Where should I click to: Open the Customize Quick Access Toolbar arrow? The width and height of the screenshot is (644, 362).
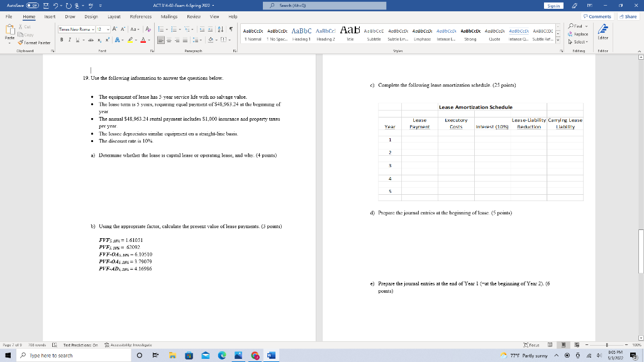[x=101, y=6]
